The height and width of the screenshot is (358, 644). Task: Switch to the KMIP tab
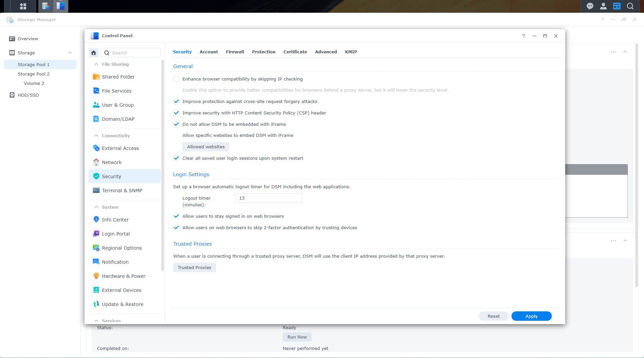[351, 52]
